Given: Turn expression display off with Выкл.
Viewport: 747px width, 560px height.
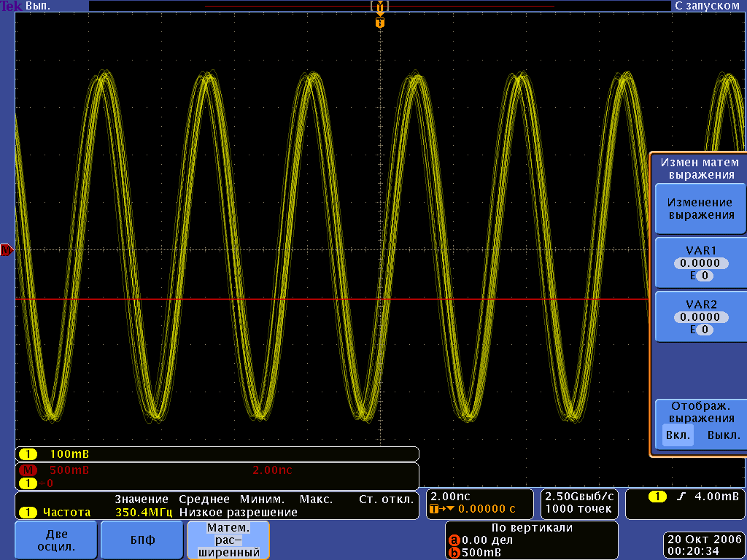Looking at the screenshot, I should click(723, 435).
